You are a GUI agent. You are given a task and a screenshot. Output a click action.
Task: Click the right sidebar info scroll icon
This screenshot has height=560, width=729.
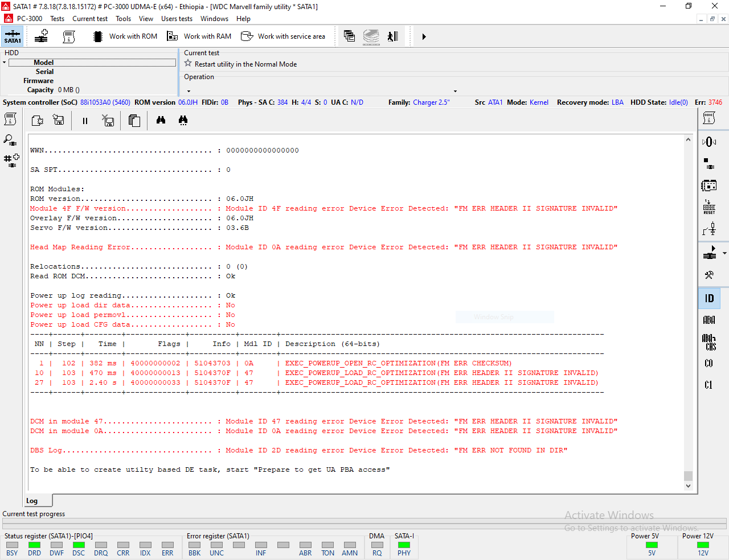pos(709,118)
